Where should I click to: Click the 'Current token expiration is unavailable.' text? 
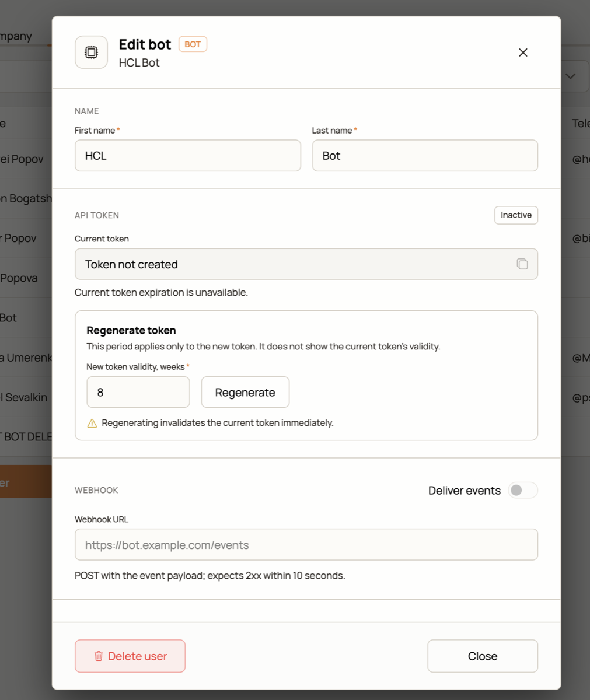(x=161, y=292)
